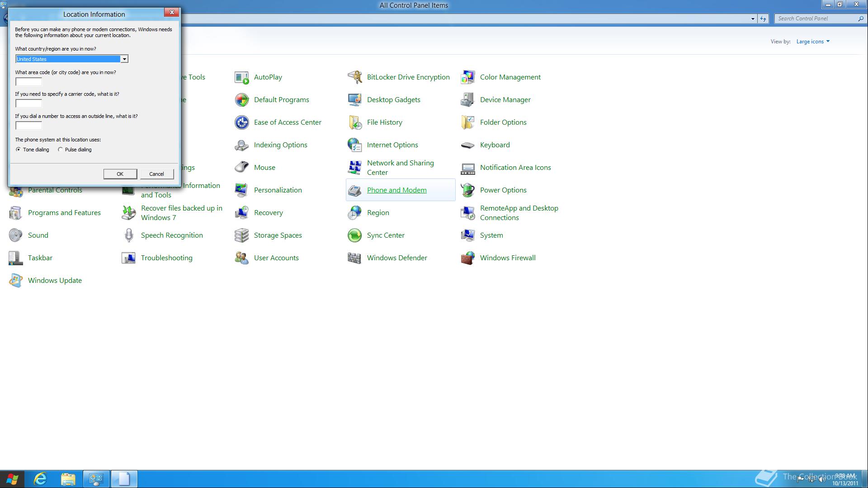
Task: Click the address bar refresh button
Action: click(763, 19)
